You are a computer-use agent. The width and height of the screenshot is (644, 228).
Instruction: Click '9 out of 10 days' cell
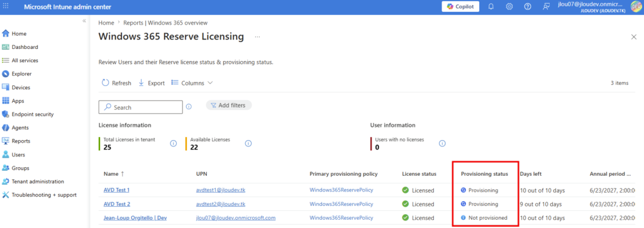541,204
